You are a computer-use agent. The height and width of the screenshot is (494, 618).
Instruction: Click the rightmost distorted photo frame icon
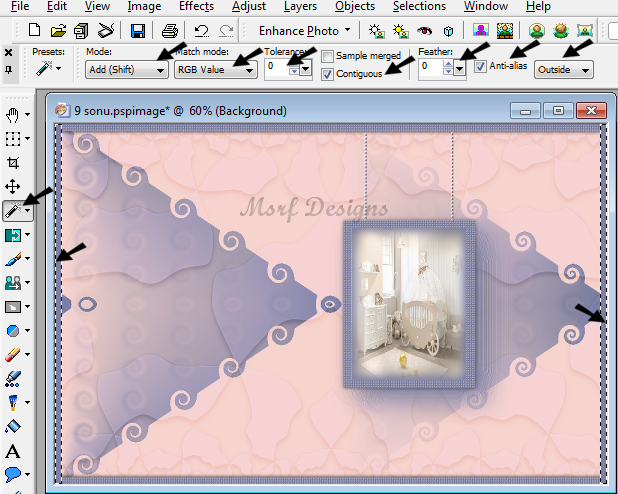tap(584, 30)
